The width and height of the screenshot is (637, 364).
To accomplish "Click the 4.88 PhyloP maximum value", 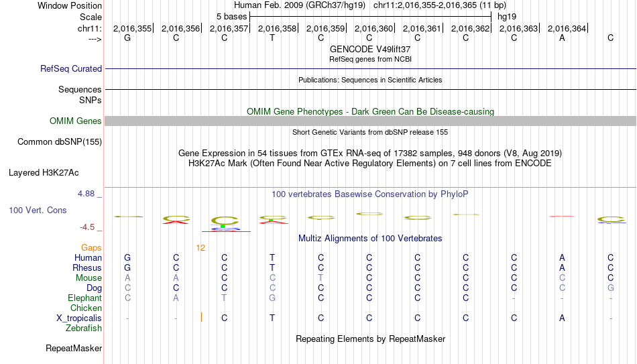I will click(x=86, y=194).
